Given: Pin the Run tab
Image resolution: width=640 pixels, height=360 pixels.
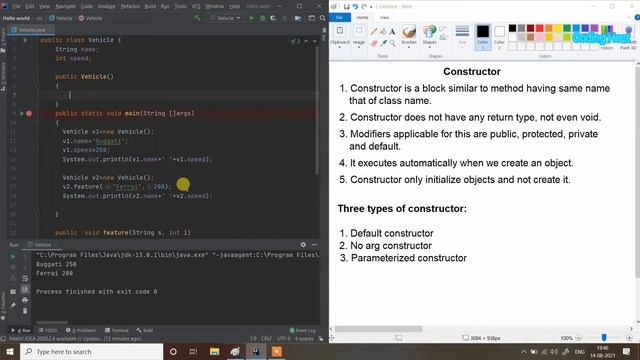Looking at the screenshot, I should (x=13, y=305).
